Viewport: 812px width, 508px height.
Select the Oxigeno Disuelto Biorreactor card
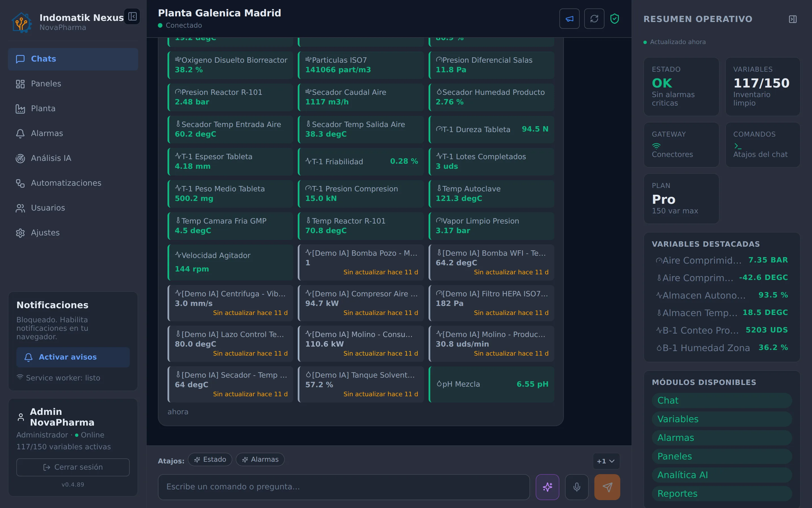(231, 65)
